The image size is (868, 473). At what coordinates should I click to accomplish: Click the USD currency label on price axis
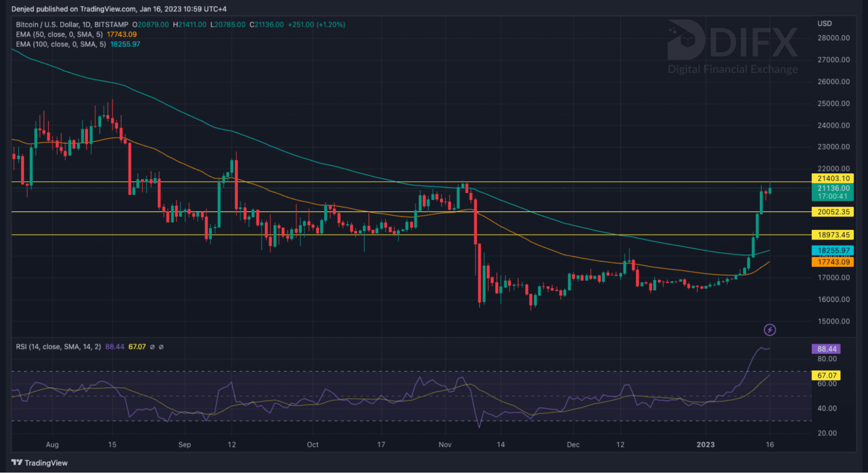point(824,23)
